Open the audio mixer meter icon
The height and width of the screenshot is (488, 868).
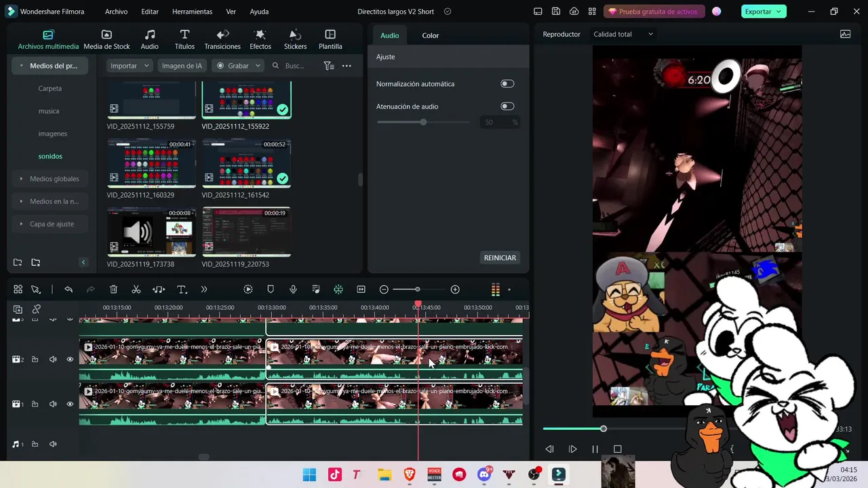[496, 289]
